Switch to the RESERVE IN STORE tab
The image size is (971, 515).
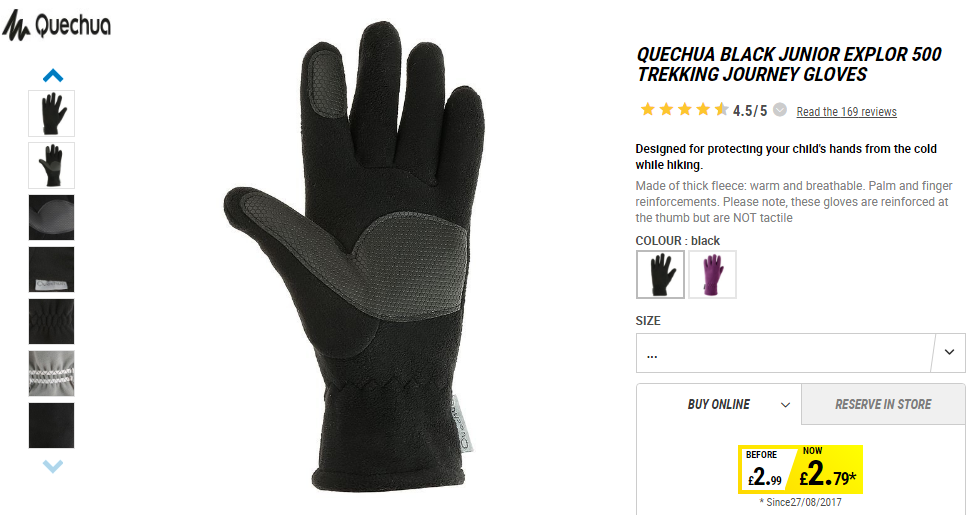pos(883,404)
